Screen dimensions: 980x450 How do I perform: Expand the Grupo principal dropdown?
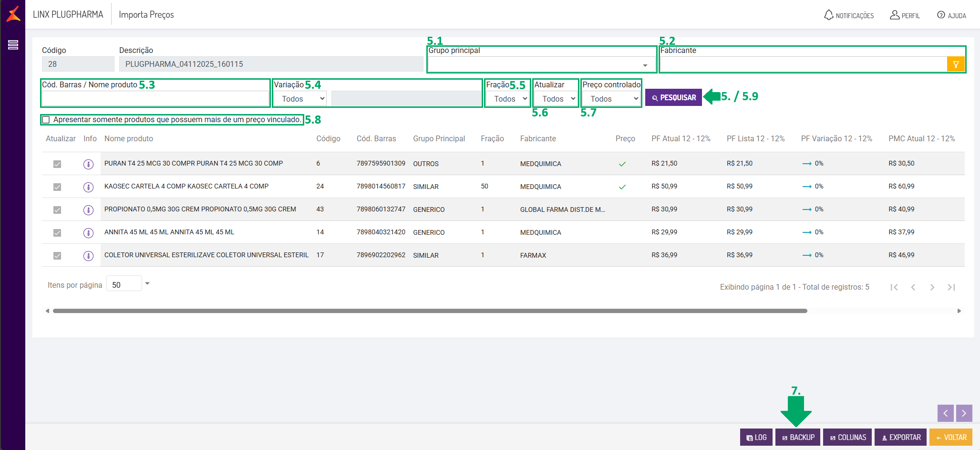(x=542, y=64)
